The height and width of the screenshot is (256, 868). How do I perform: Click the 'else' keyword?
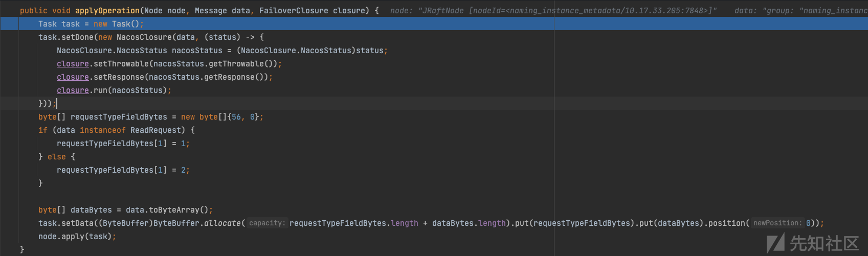(x=57, y=156)
